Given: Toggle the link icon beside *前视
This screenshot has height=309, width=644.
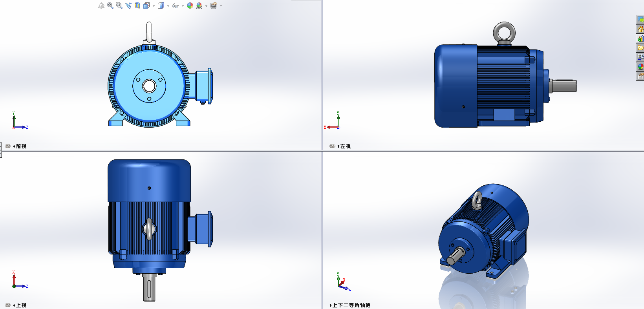Looking at the screenshot, I should coord(8,146).
